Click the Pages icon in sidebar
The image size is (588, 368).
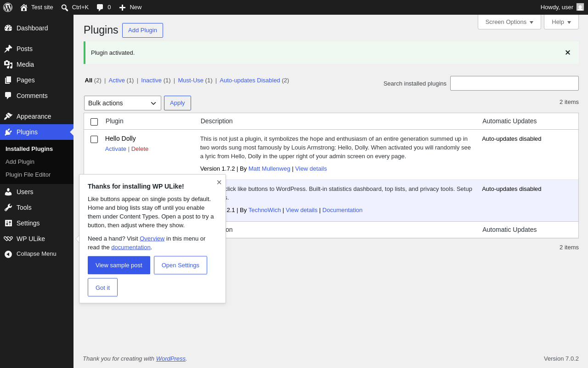click(8, 80)
